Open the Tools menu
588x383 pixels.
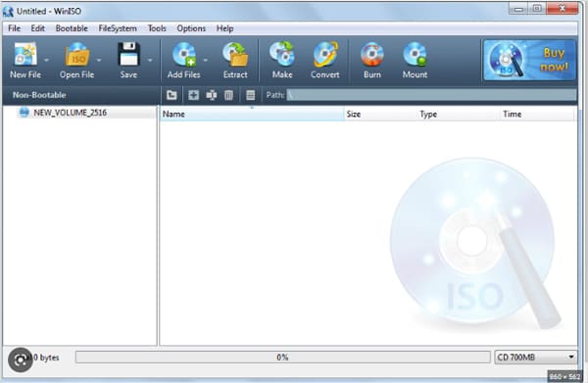click(157, 28)
